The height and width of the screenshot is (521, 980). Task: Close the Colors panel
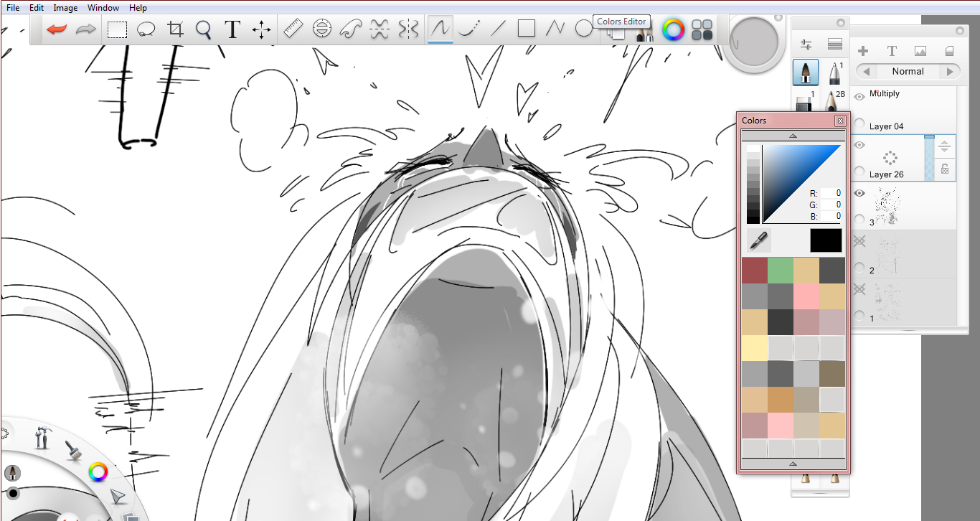[839, 121]
